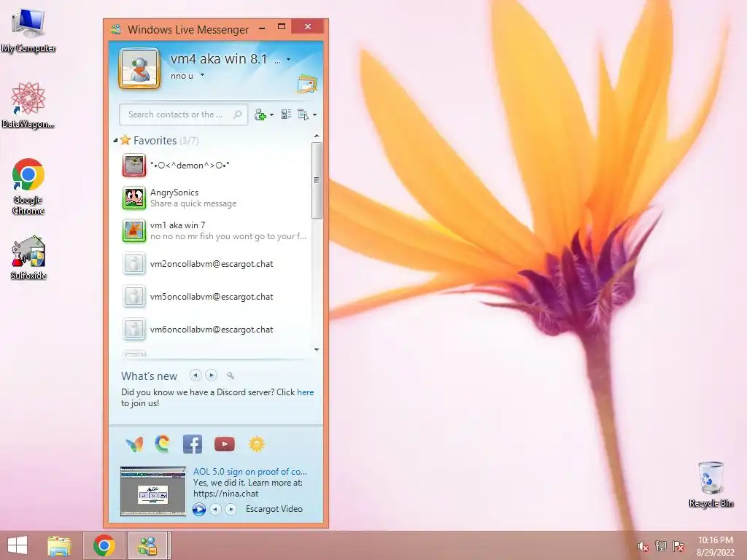
Task: Open What's new options wrench icon
Action: (x=231, y=376)
